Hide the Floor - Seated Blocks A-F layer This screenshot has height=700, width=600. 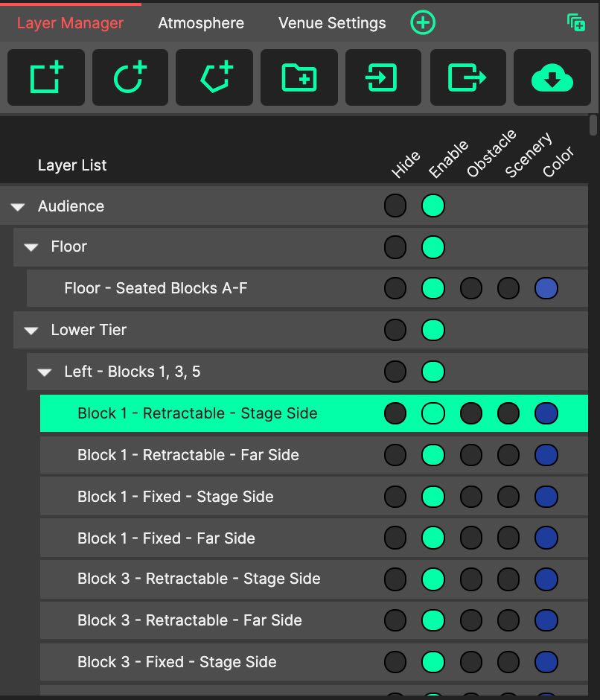tap(395, 288)
